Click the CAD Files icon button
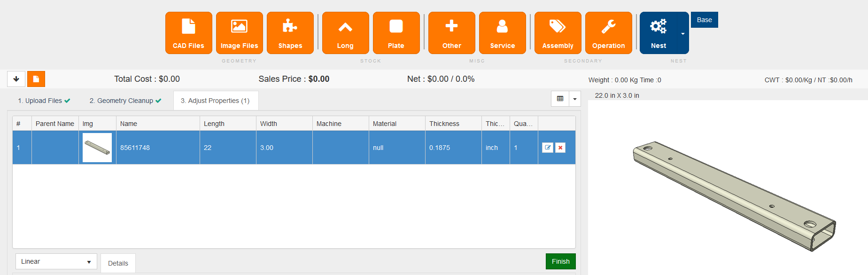Viewport: 868px width, 275px height. click(188, 33)
